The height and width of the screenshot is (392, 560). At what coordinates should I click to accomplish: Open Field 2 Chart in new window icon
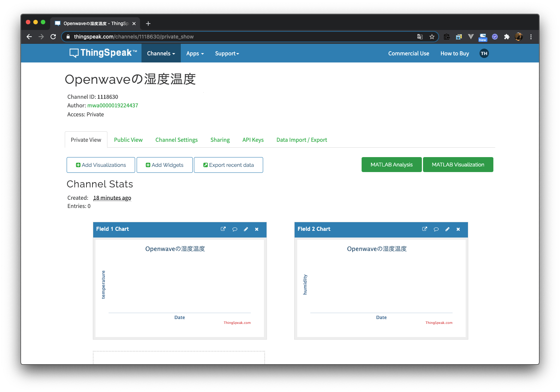[x=424, y=229]
